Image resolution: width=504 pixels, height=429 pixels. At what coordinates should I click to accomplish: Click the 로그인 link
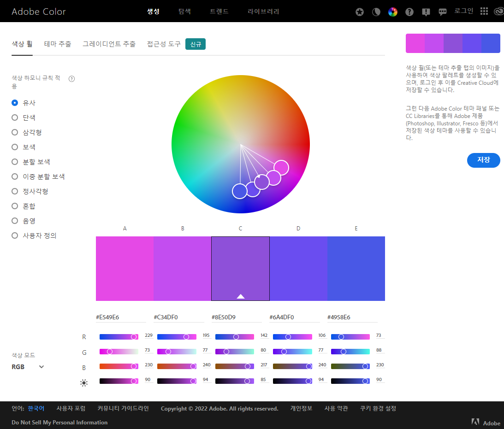463,11
